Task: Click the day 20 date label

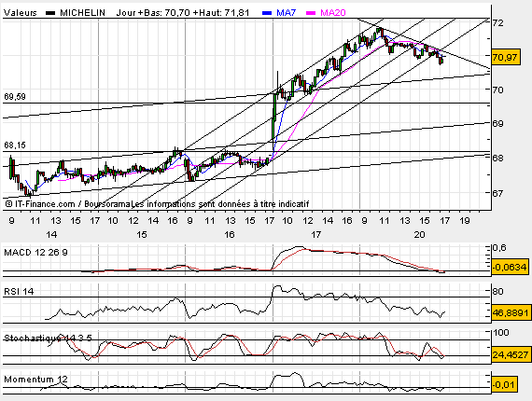Action: [x=419, y=235]
